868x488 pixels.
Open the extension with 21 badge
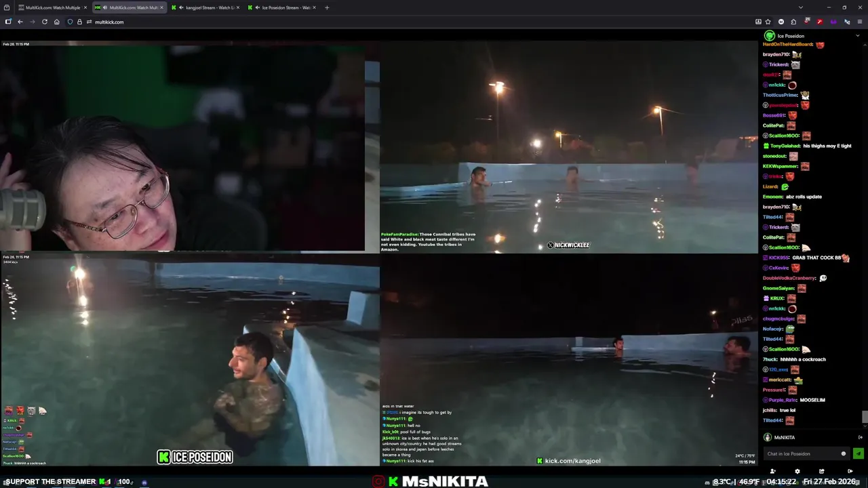[x=807, y=22]
